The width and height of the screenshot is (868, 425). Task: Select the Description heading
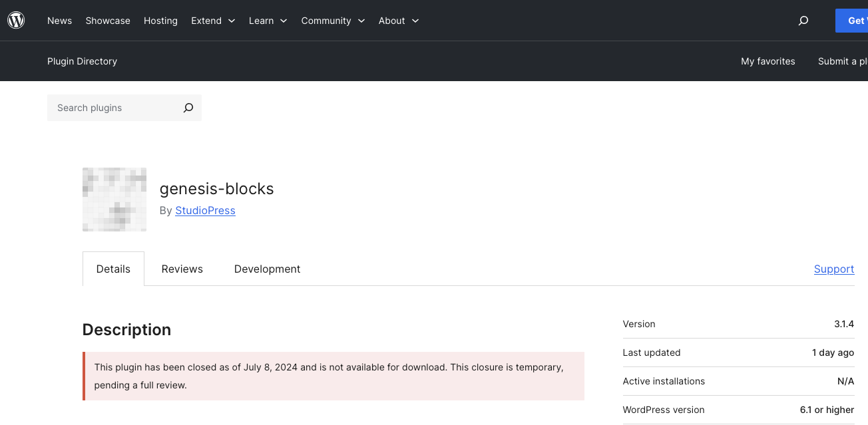[x=126, y=330]
